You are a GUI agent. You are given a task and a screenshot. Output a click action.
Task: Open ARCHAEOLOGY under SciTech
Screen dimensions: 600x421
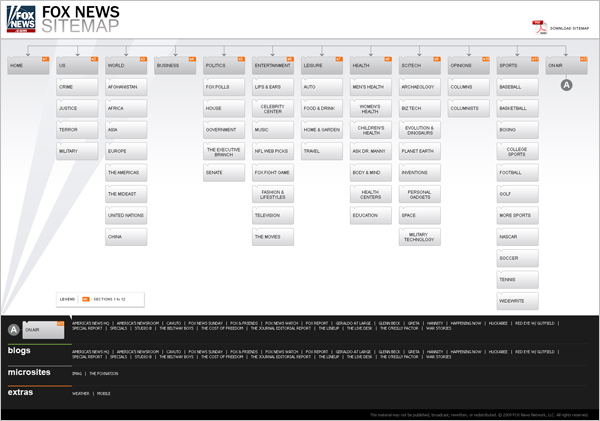click(x=420, y=87)
